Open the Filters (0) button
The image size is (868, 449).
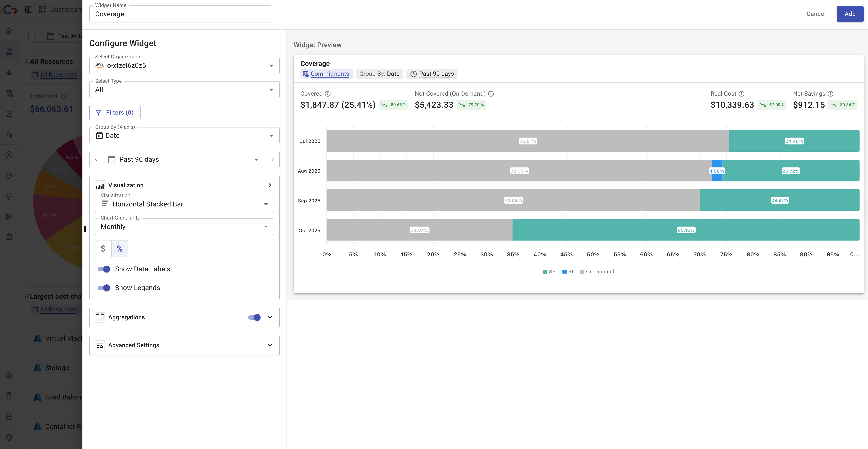pos(115,113)
